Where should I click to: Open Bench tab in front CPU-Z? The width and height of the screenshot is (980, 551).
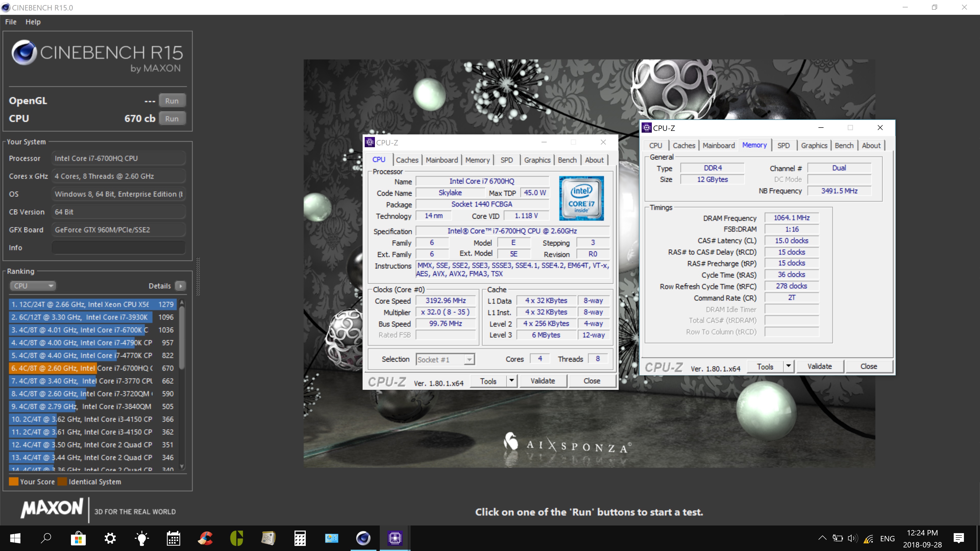pos(567,160)
